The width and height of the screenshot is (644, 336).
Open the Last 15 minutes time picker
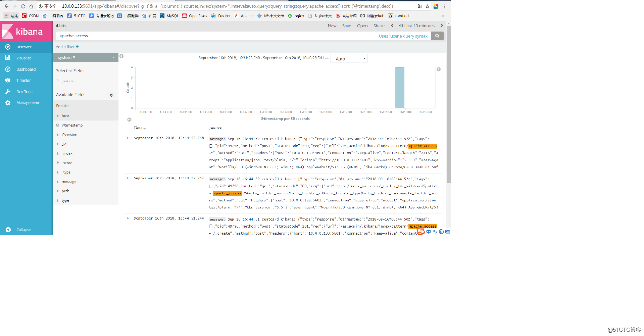pyautogui.click(x=417, y=26)
